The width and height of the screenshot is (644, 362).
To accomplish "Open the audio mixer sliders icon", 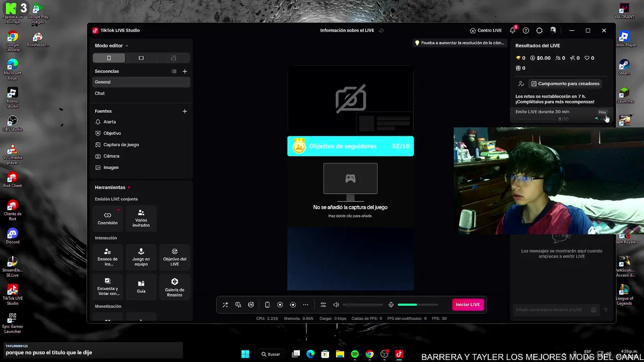I will 323,305.
